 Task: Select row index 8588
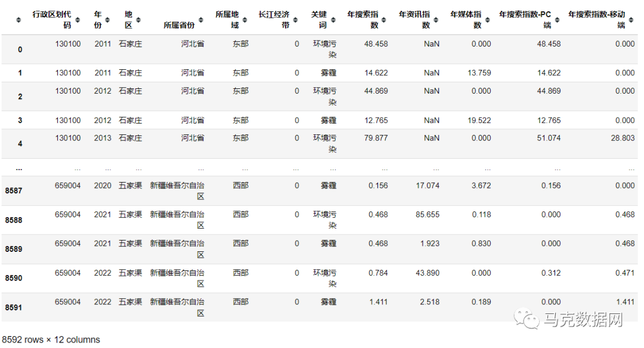(14, 220)
